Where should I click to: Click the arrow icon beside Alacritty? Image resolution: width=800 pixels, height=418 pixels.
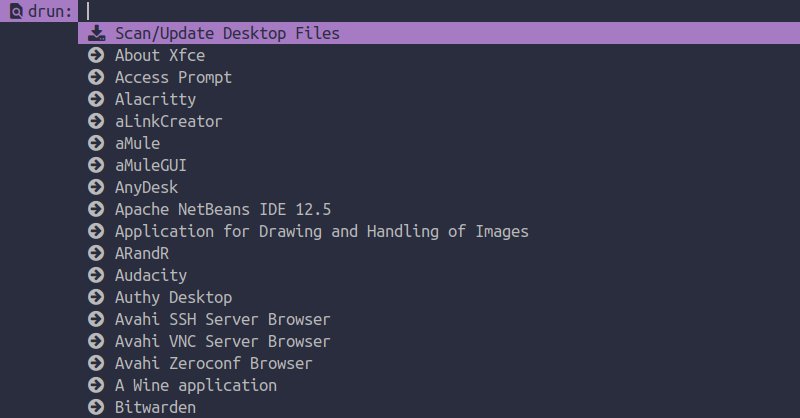click(x=96, y=99)
